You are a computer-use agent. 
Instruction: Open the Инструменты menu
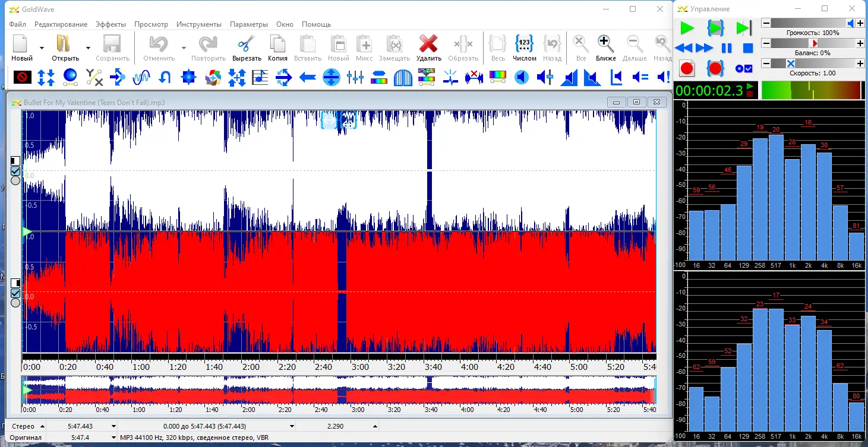pyautogui.click(x=198, y=24)
